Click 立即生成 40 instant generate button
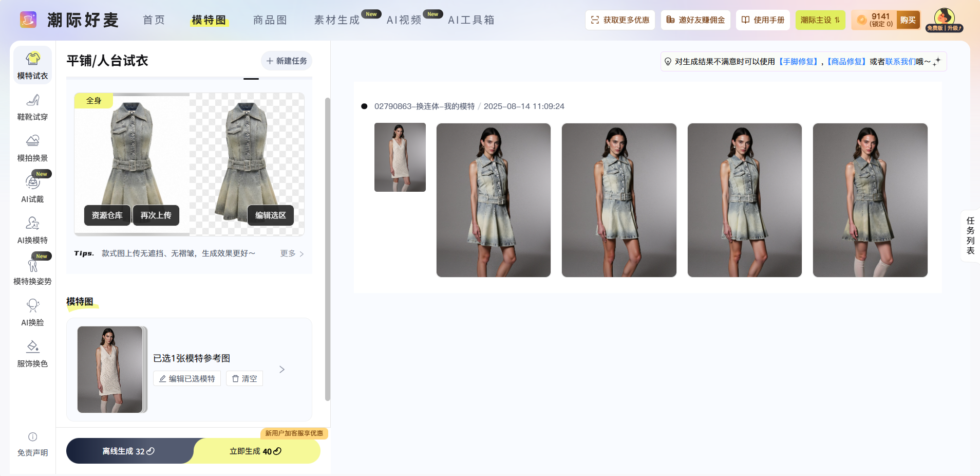This screenshot has width=980, height=476. 256,451
